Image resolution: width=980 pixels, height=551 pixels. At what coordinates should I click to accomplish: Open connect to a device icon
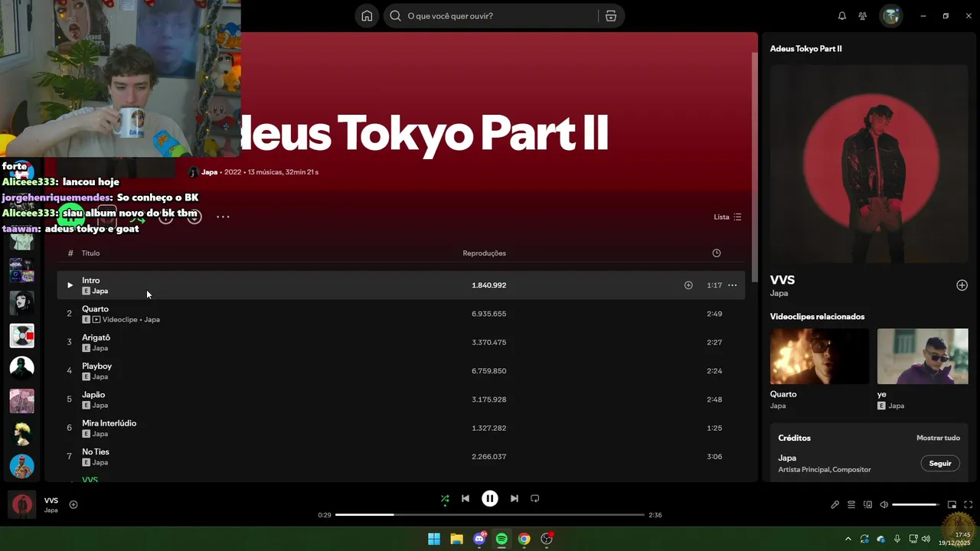click(867, 504)
